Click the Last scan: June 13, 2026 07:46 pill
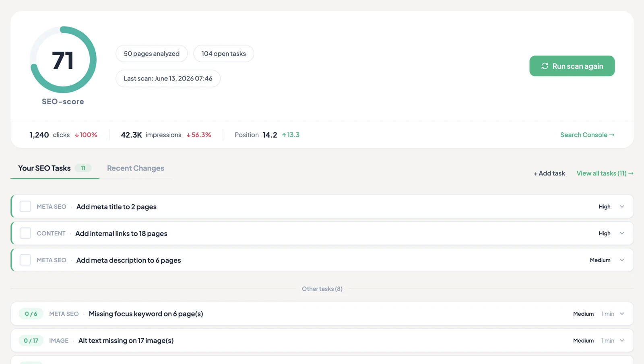644x364 pixels. point(168,78)
